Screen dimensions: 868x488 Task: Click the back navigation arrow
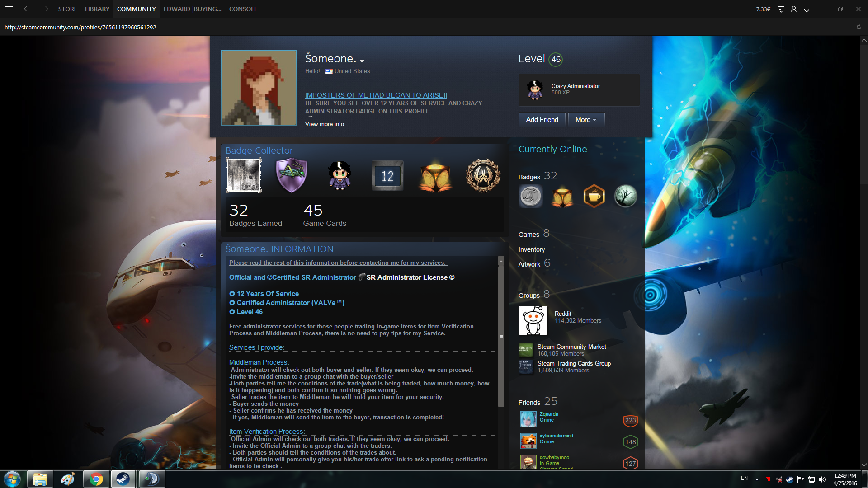[27, 9]
